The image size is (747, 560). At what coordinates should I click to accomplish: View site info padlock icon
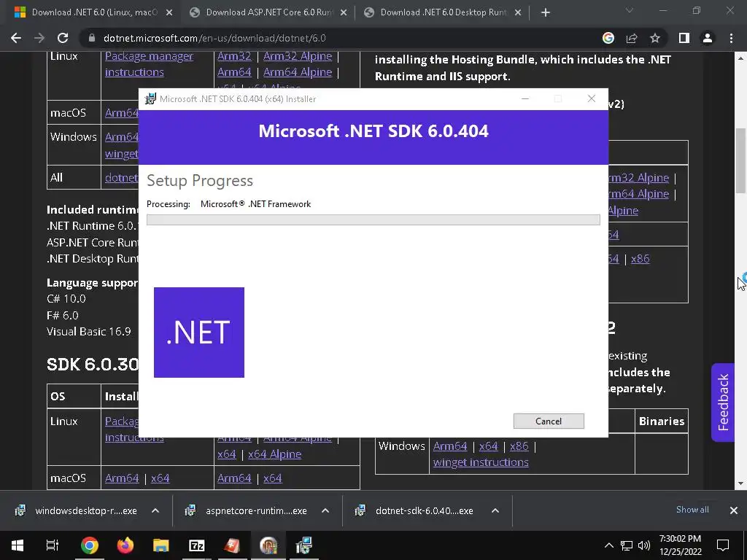(x=91, y=38)
